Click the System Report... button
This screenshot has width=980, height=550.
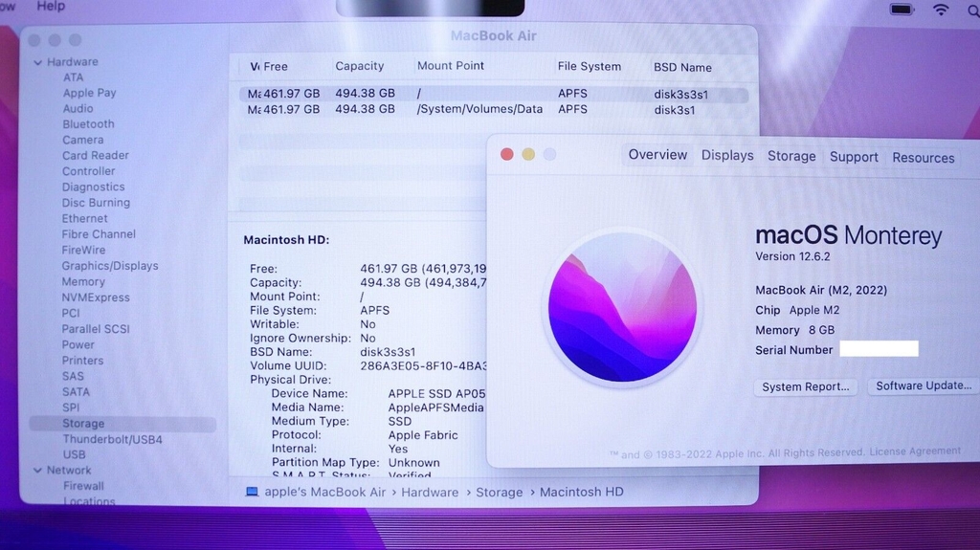tap(806, 386)
